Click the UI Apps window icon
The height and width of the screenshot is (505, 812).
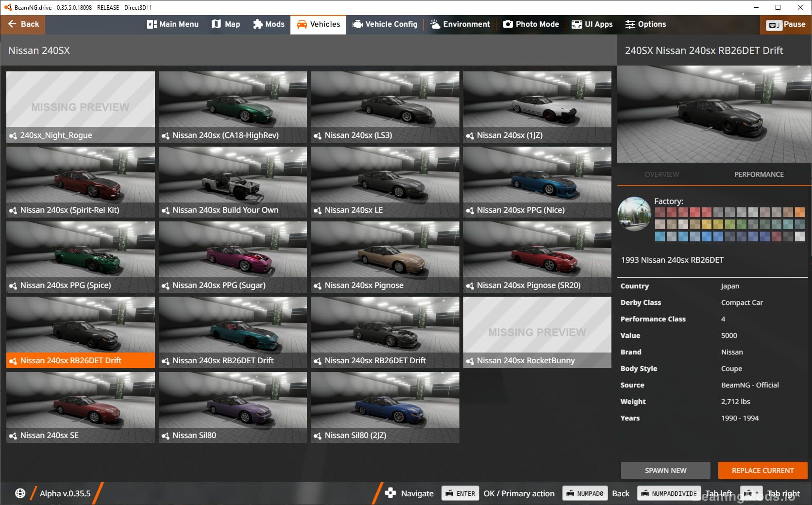point(576,24)
